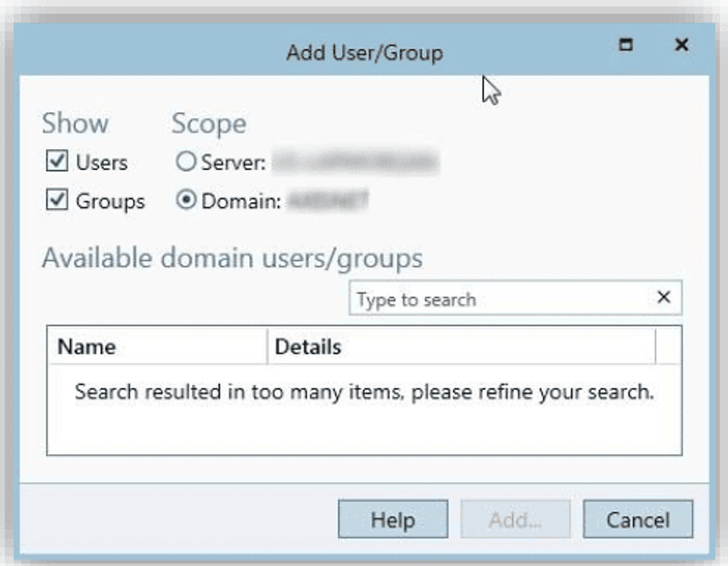
Task: Click the Show section label
Action: (76, 124)
